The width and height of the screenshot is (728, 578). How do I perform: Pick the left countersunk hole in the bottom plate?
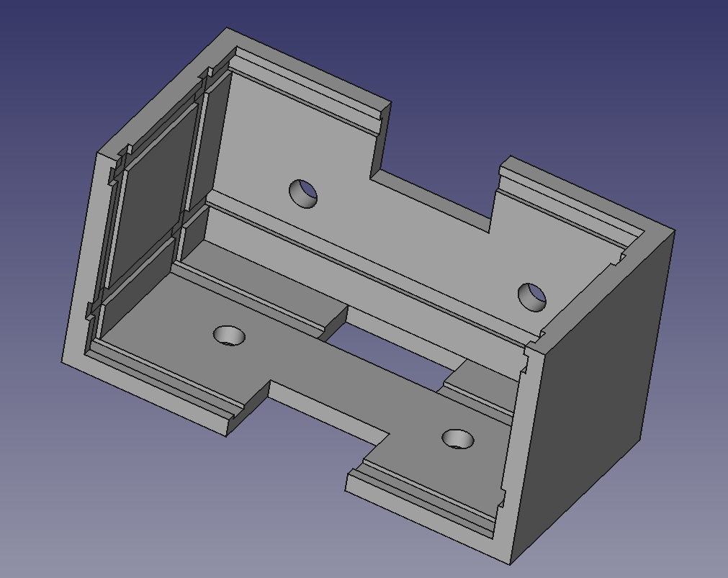point(230,335)
